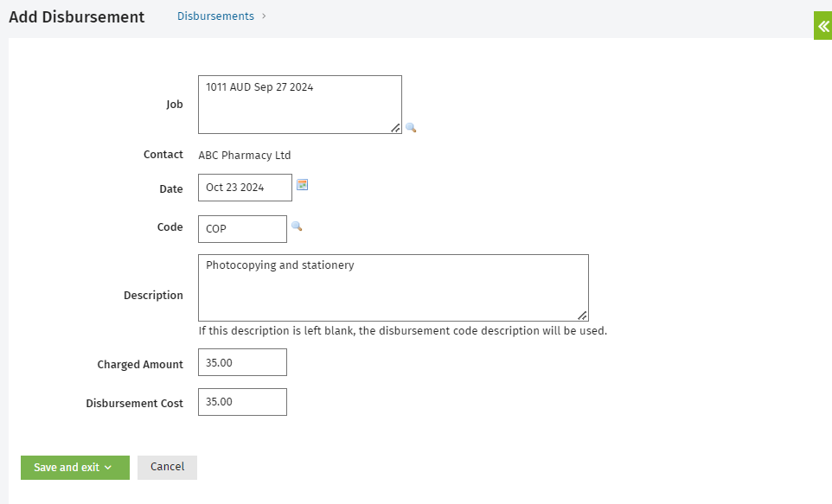832x504 pixels.
Task: Click the Disbursement Cost label
Action: click(134, 403)
